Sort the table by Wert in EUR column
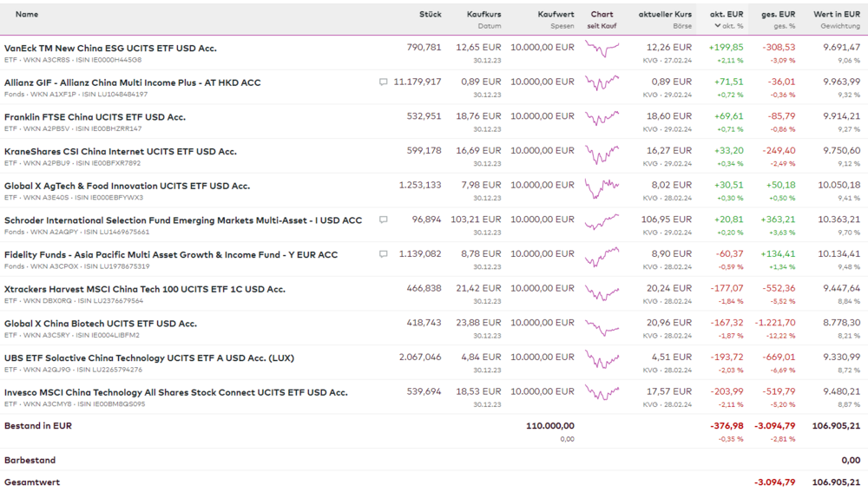 click(x=836, y=15)
